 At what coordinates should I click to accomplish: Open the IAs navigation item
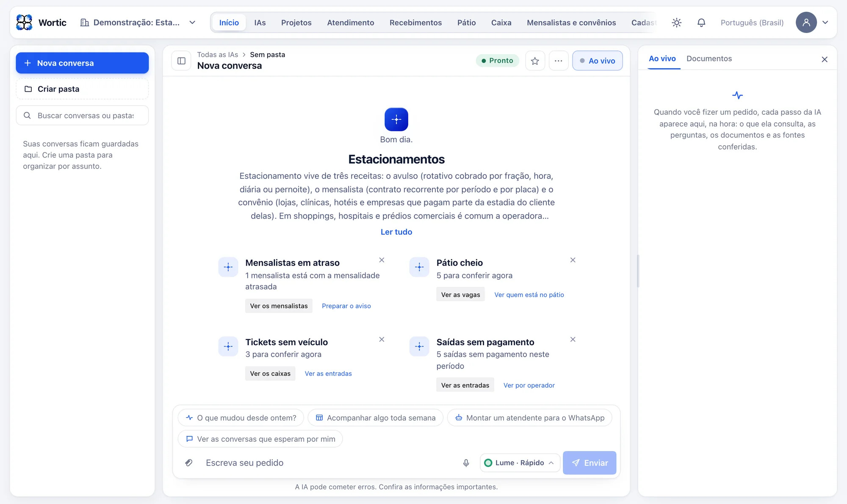(x=260, y=22)
